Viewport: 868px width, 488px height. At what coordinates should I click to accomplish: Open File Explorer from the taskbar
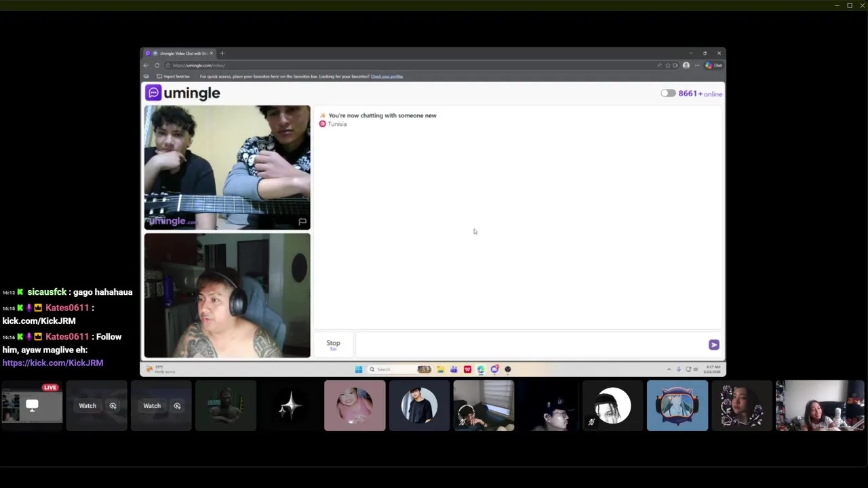pyautogui.click(x=440, y=369)
